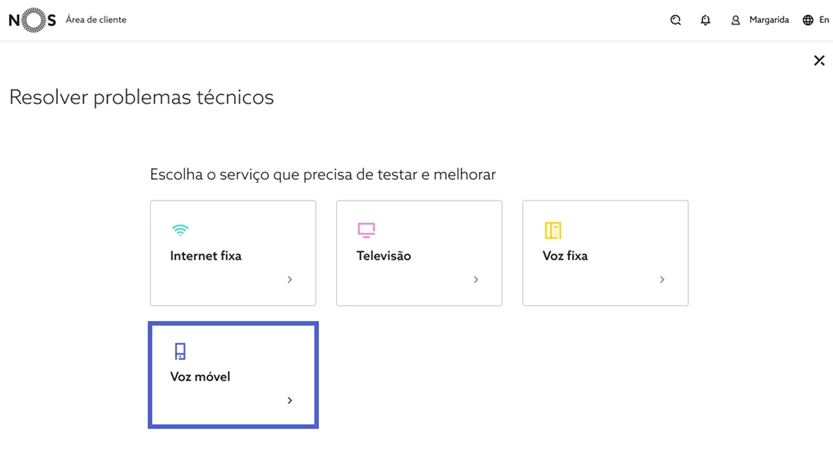Click the NOS logo
833x453 pixels.
click(x=31, y=20)
